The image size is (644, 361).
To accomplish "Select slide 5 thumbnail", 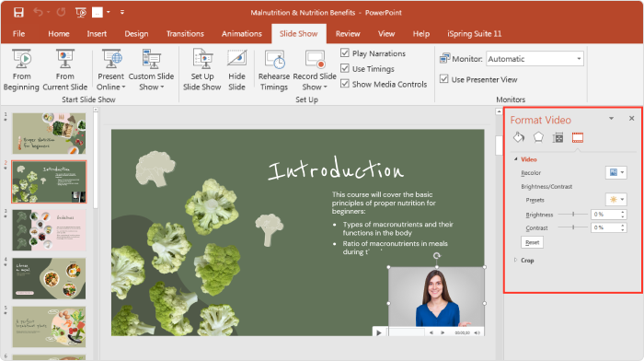I will (49, 327).
